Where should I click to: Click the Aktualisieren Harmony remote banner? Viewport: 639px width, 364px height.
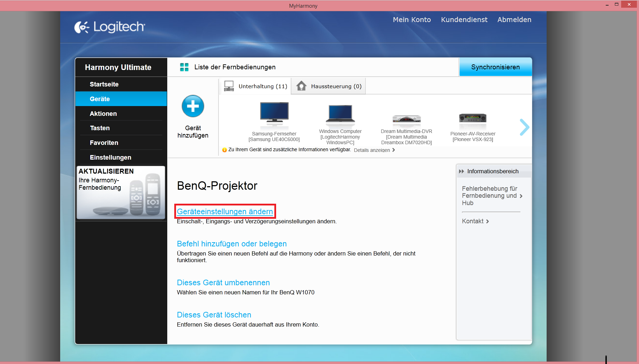tap(121, 192)
